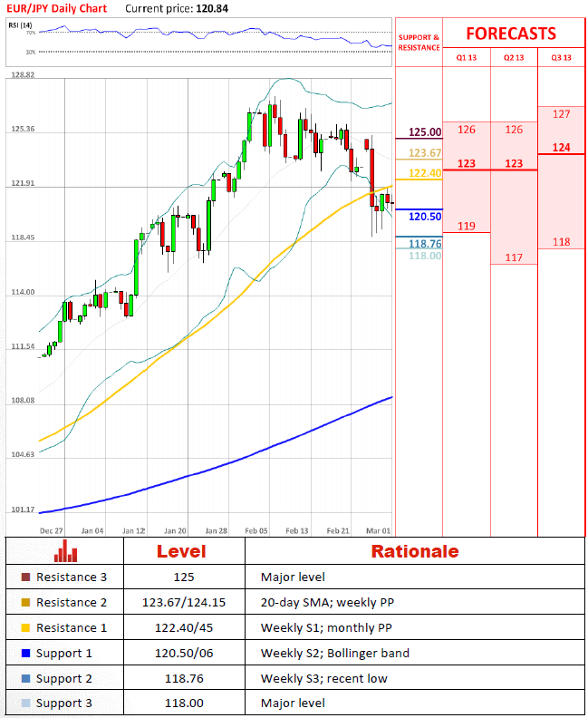The width and height of the screenshot is (588, 718).
Task: Click the rationale 'Weekly S1; monthly PP'
Action: pyautogui.click(x=326, y=627)
